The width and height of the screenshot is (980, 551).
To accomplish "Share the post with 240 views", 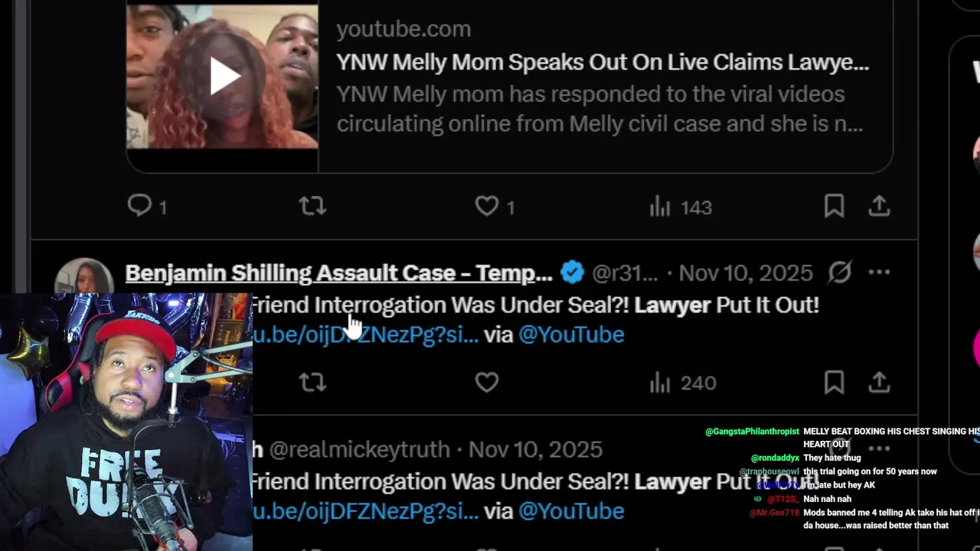I will pos(879,382).
